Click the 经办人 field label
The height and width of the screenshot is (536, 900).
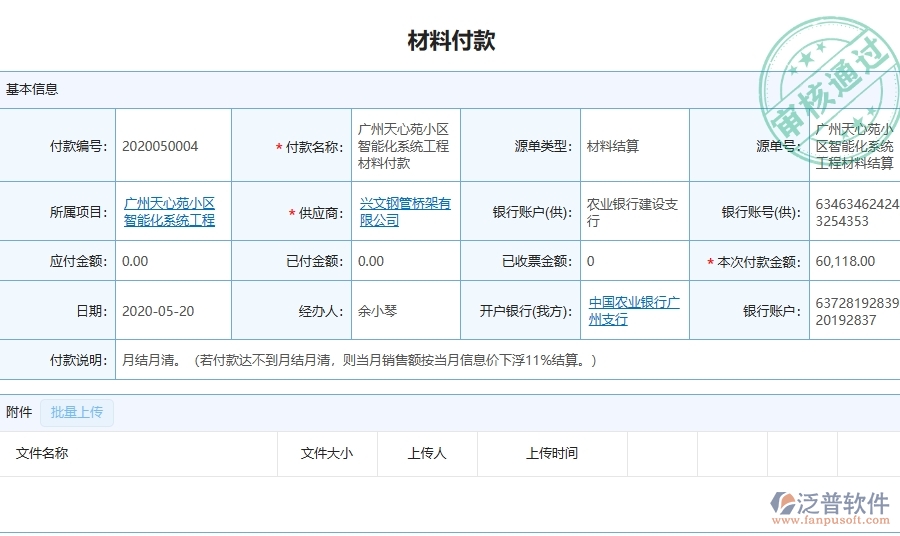coord(321,311)
